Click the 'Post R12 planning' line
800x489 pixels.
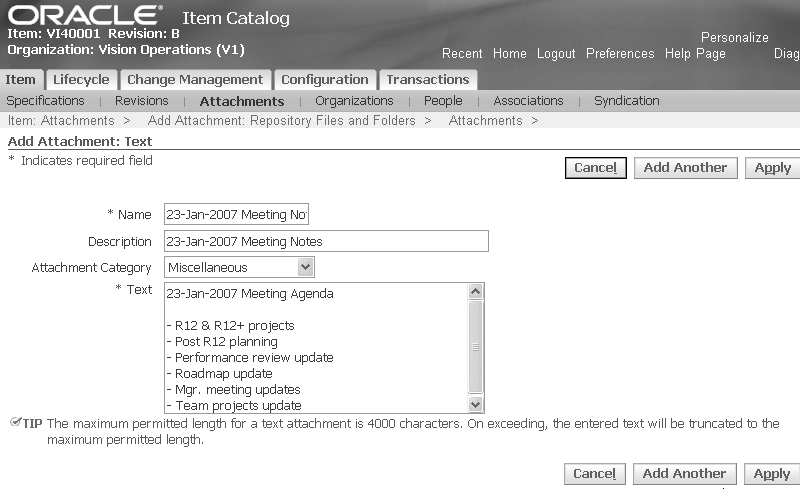(x=222, y=341)
